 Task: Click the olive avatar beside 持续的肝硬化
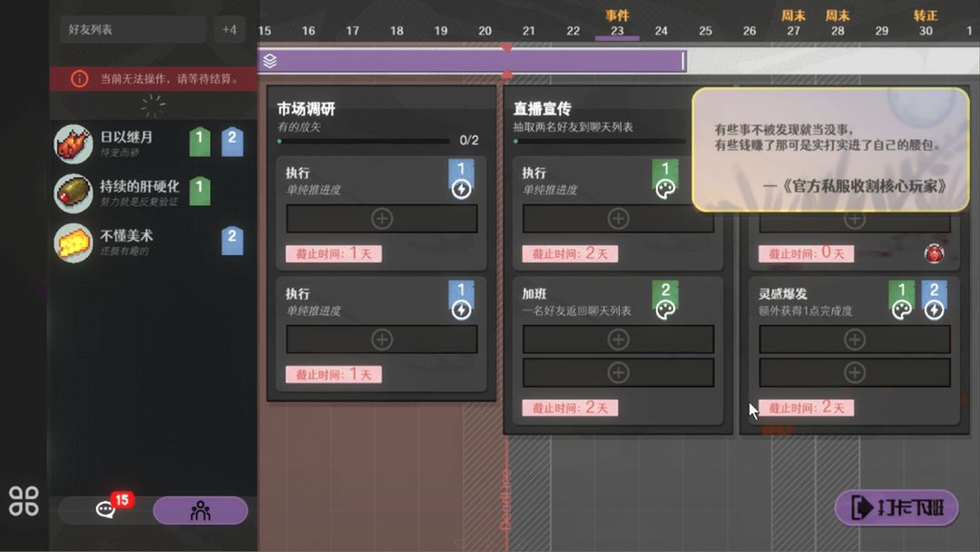[x=73, y=192]
